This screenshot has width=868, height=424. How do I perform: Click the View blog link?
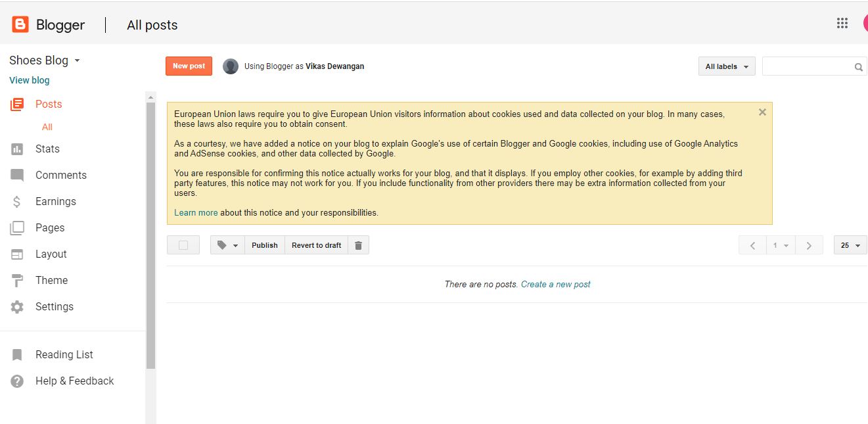pyautogui.click(x=30, y=80)
